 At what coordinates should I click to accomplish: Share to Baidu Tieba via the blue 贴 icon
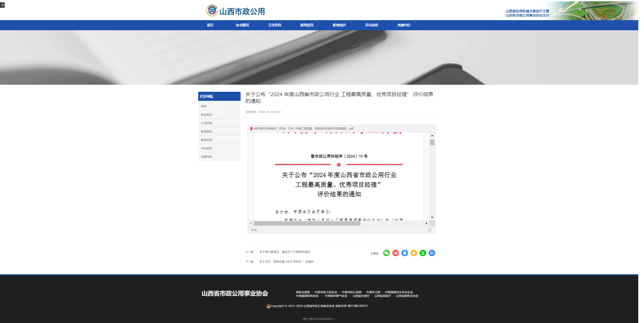[432, 253]
